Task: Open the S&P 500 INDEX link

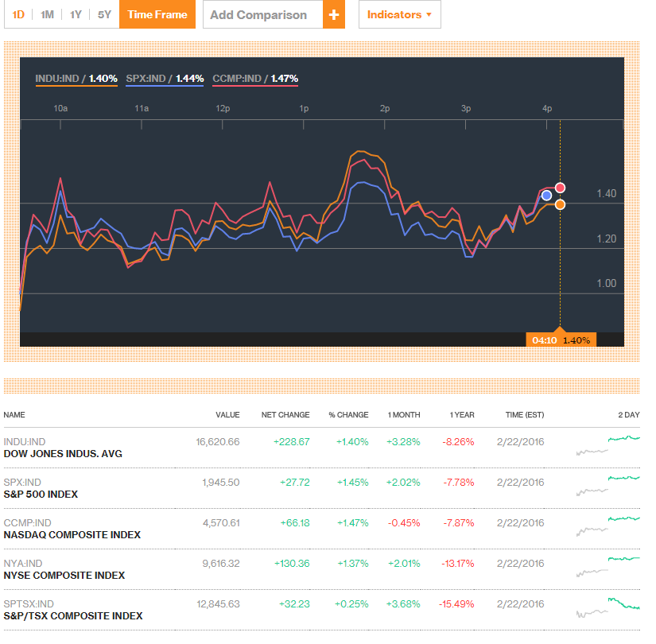Action: click(x=41, y=495)
